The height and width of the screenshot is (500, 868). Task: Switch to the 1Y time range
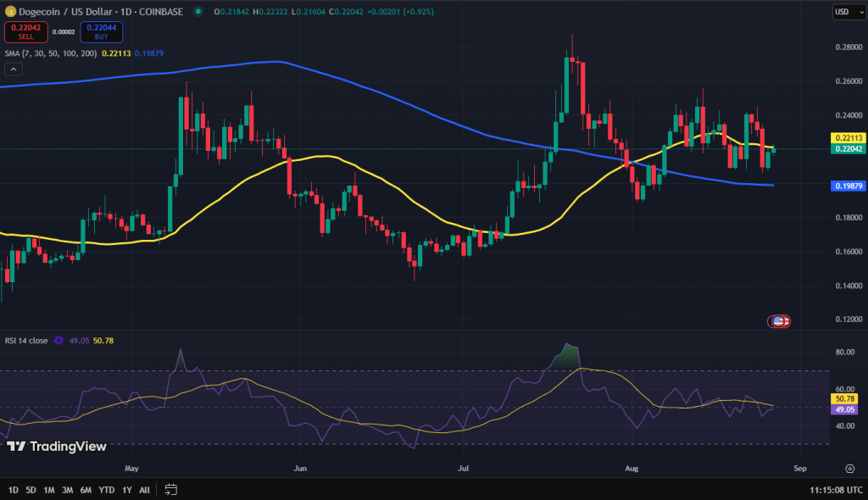pos(127,490)
